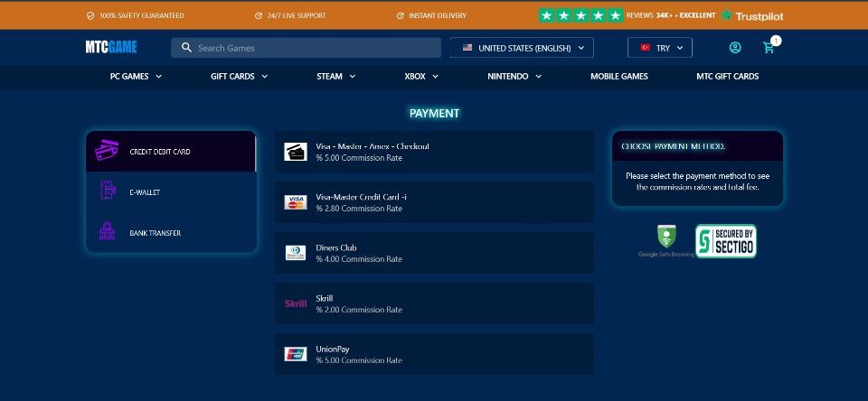Image resolution: width=868 pixels, height=401 pixels.
Task: Click the Visa-Master-Amex card icon
Action: coord(296,152)
